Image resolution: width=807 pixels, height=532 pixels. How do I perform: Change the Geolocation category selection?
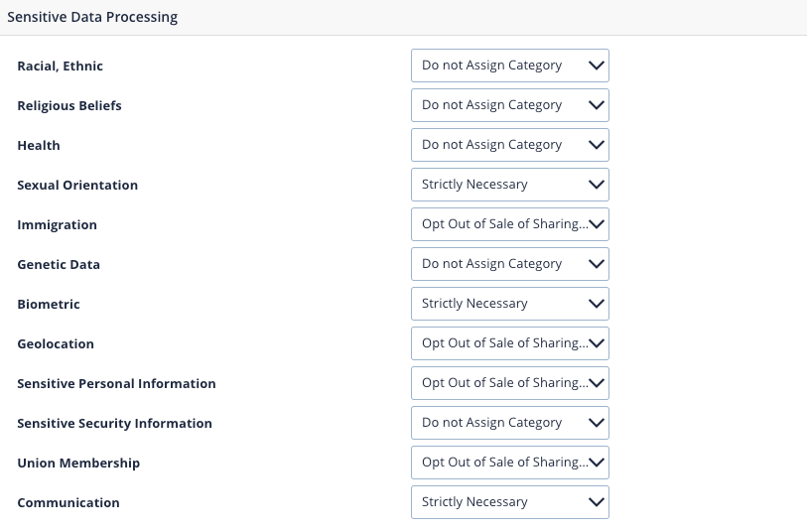(509, 343)
